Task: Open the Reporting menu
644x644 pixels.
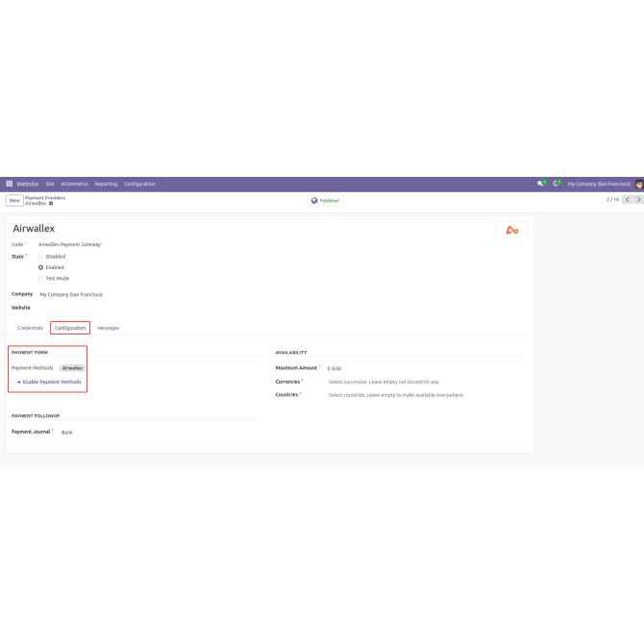Action: tap(106, 184)
